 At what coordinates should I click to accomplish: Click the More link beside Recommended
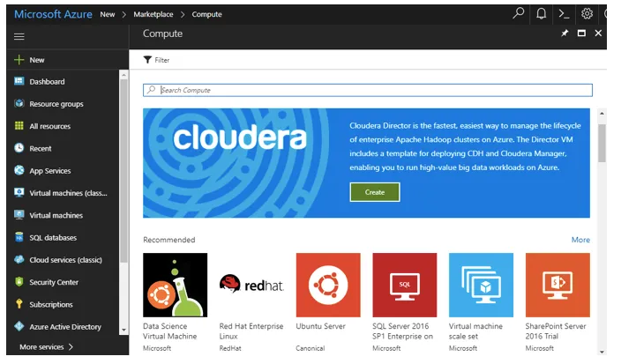click(580, 240)
